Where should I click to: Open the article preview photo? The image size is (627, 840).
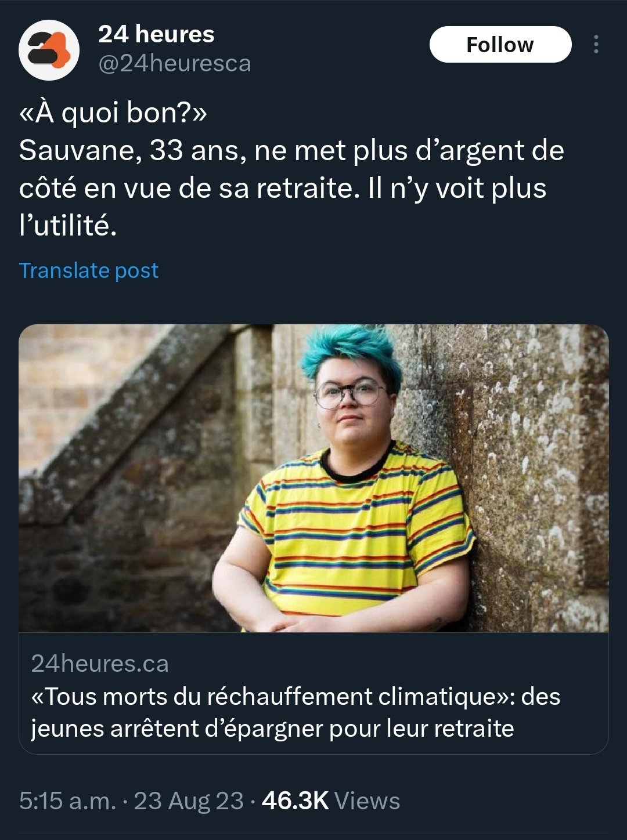click(x=313, y=478)
